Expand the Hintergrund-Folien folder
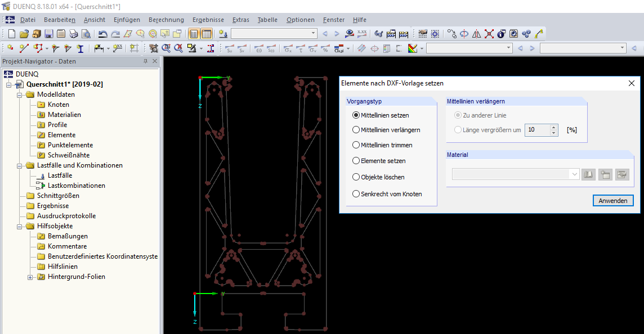The width and height of the screenshot is (644, 334). (30, 277)
